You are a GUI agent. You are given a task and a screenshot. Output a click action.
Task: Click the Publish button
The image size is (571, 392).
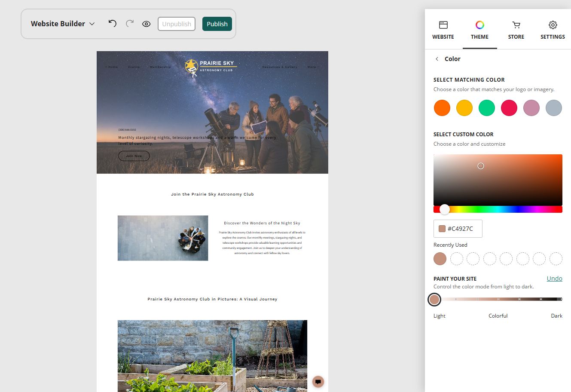pyautogui.click(x=217, y=24)
